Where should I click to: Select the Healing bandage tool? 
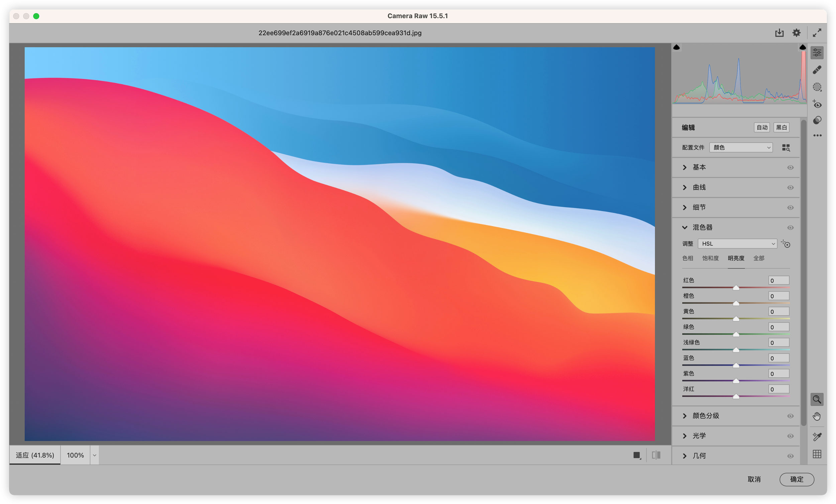[x=817, y=70]
